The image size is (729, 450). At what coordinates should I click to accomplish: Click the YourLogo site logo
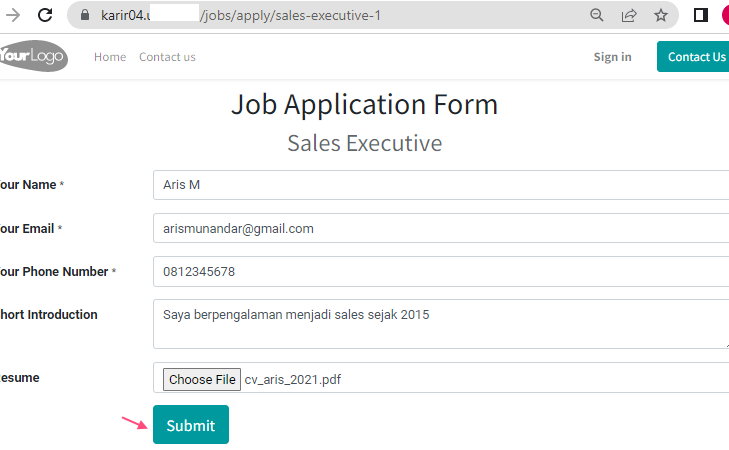coord(33,56)
